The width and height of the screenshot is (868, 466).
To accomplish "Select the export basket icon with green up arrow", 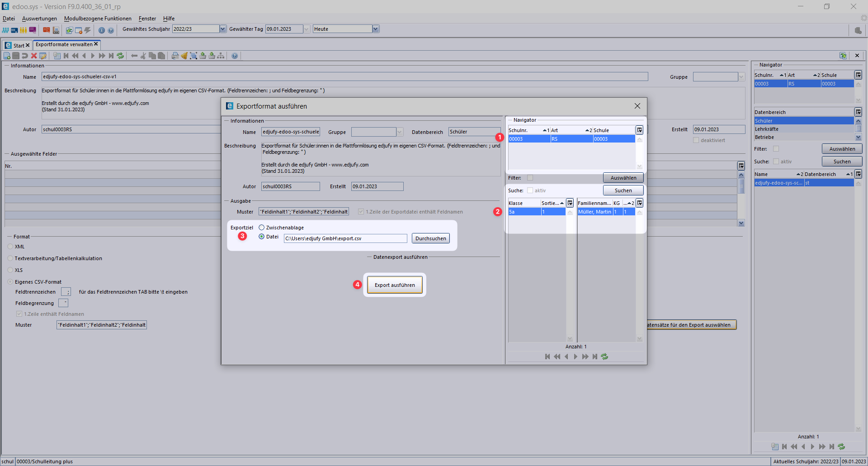I will 203,56.
